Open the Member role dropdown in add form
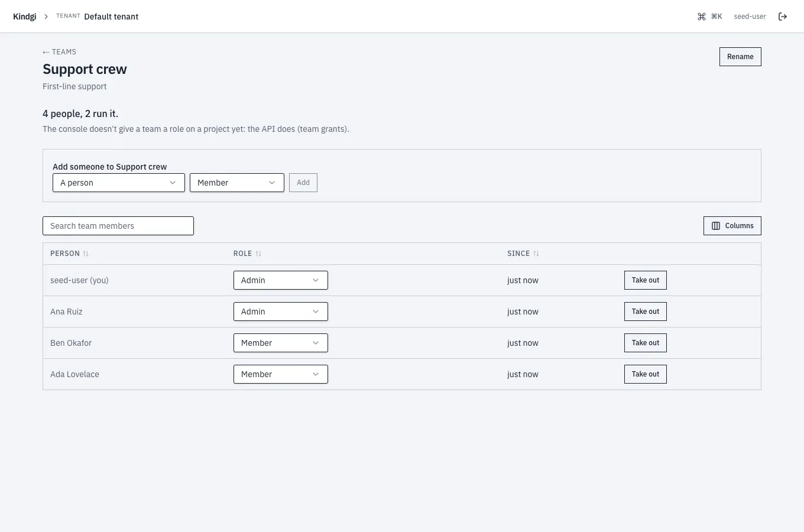The width and height of the screenshot is (804, 532). [237, 183]
